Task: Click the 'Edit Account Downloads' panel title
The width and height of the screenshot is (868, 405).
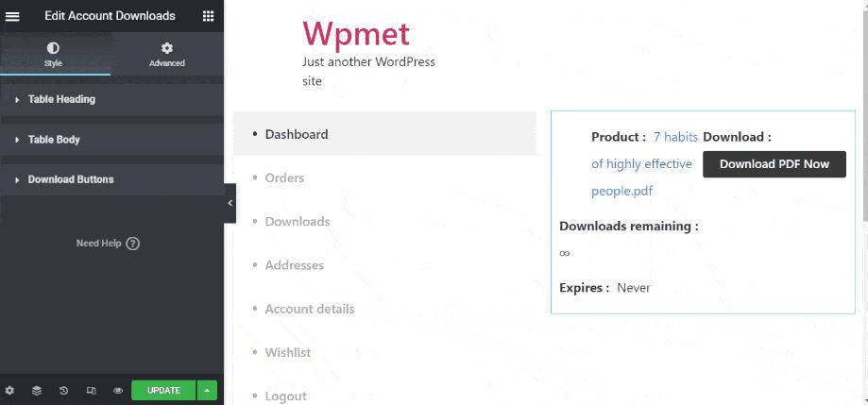Action: [111, 16]
